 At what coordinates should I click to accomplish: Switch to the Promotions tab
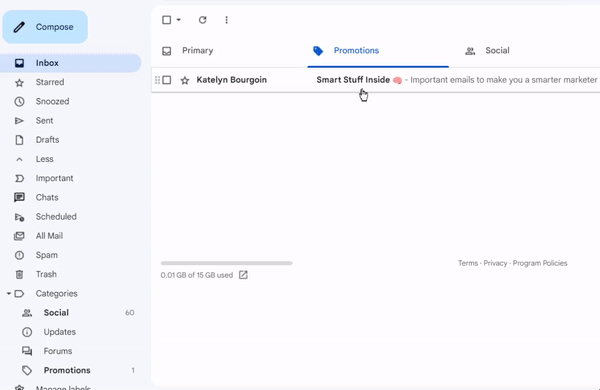356,51
